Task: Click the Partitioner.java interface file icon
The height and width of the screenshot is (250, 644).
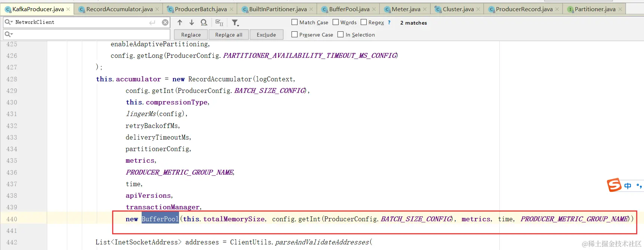Action: pos(570,9)
